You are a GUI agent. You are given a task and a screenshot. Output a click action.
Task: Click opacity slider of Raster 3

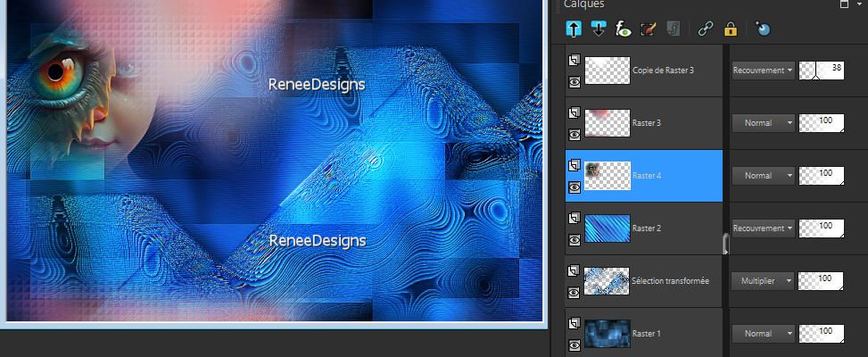click(822, 123)
